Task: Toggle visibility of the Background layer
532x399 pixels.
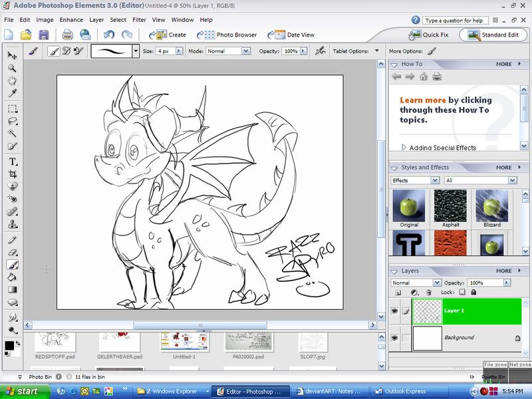Action: 394,338
